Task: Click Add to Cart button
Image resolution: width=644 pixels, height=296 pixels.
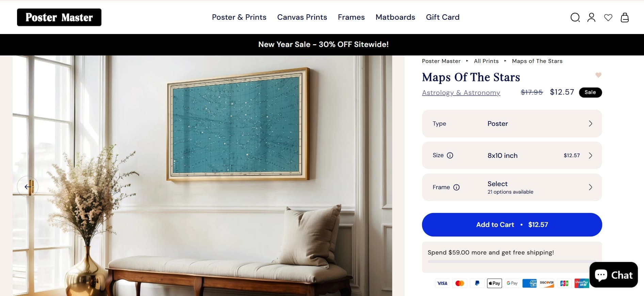Action: click(512, 225)
